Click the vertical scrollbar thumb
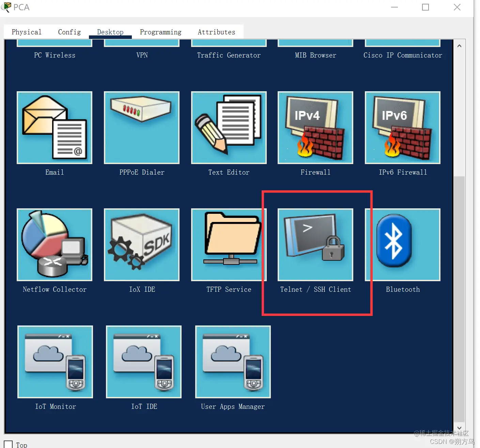Screen dimensions: 480x448 click(459, 299)
